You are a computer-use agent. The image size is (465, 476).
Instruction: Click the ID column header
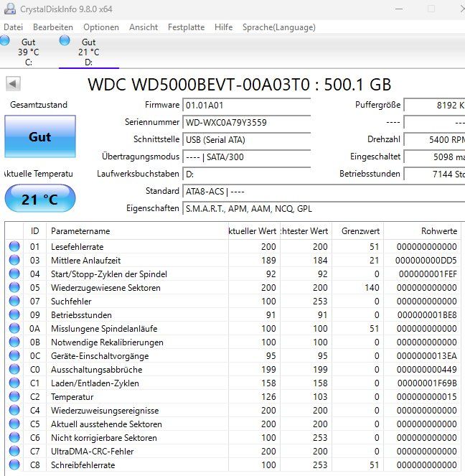(x=35, y=231)
